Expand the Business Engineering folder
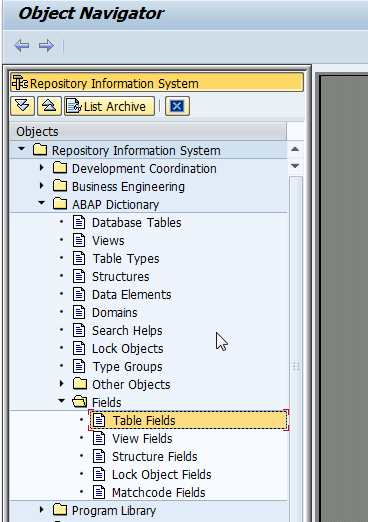Viewport: 368px width, 522px height. [x=41, y=185]
